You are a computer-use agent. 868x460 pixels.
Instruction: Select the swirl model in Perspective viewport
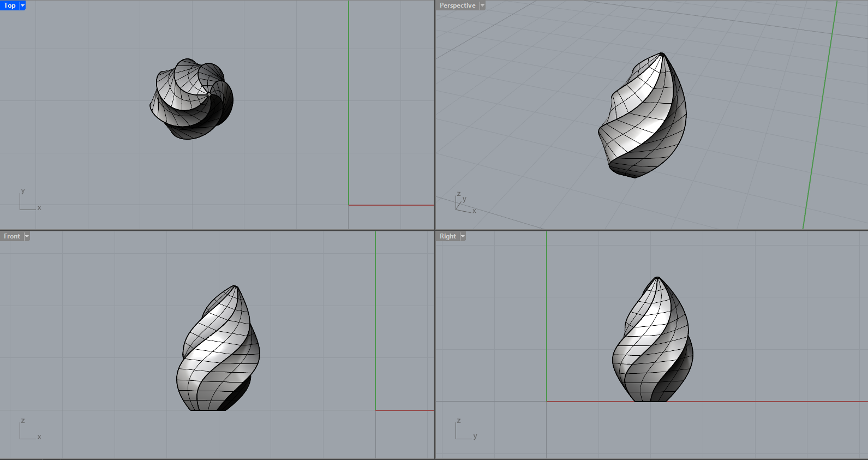tap(642, 115)
